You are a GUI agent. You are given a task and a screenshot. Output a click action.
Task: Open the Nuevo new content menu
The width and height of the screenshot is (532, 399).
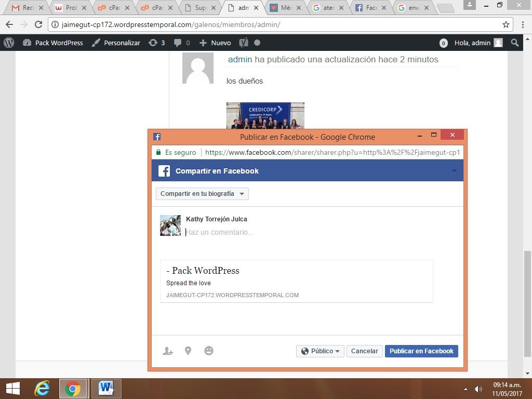pyautogui.click(x=215, y=43)
